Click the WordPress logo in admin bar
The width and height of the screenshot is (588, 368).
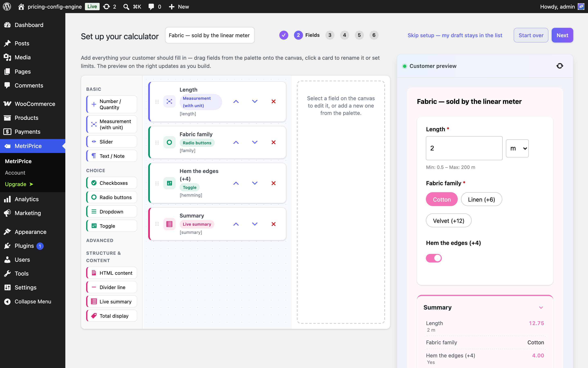pos(7,7)
